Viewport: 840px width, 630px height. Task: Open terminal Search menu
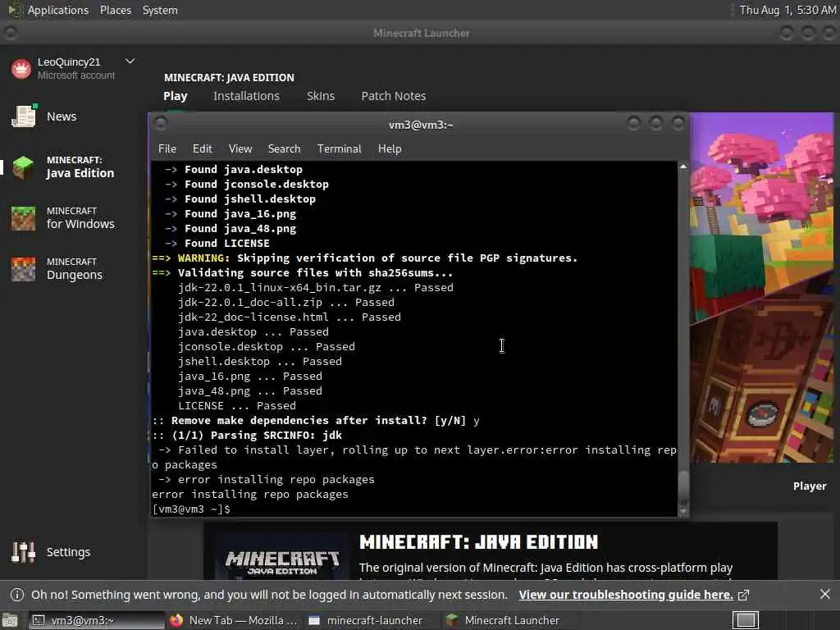(x=284, y=148)
